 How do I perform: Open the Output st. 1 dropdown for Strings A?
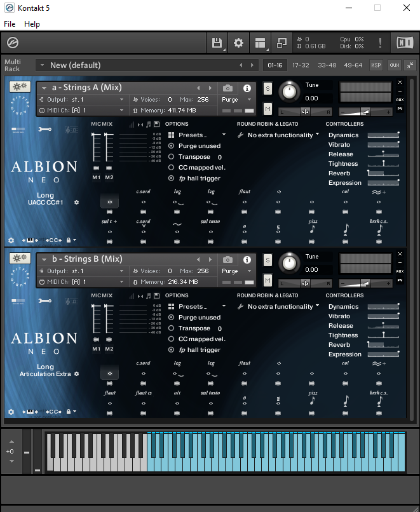coord(121,100)
